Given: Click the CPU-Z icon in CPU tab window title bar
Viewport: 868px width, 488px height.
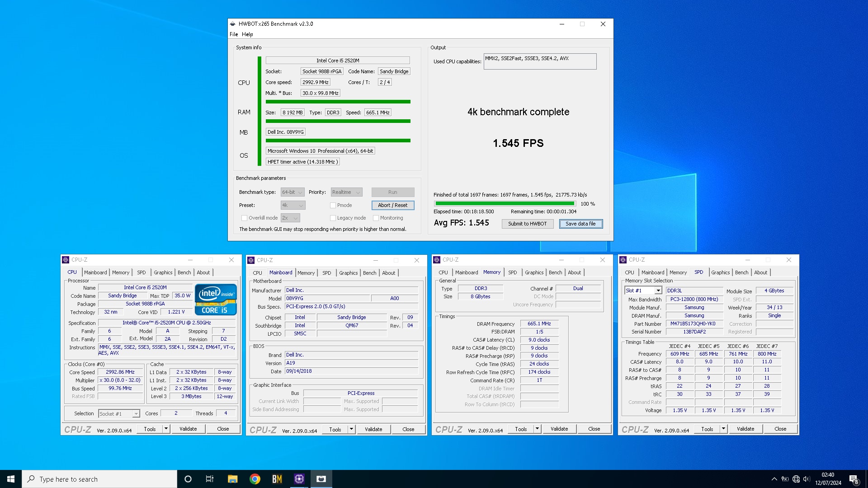Looking at the screenshot, I should (x=66, y=260).
